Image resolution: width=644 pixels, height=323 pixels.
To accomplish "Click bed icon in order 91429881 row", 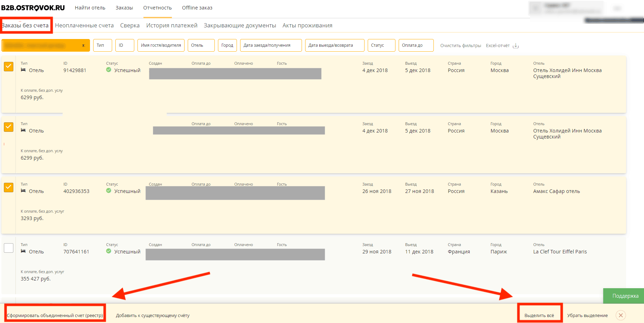I will click(23, 70).
